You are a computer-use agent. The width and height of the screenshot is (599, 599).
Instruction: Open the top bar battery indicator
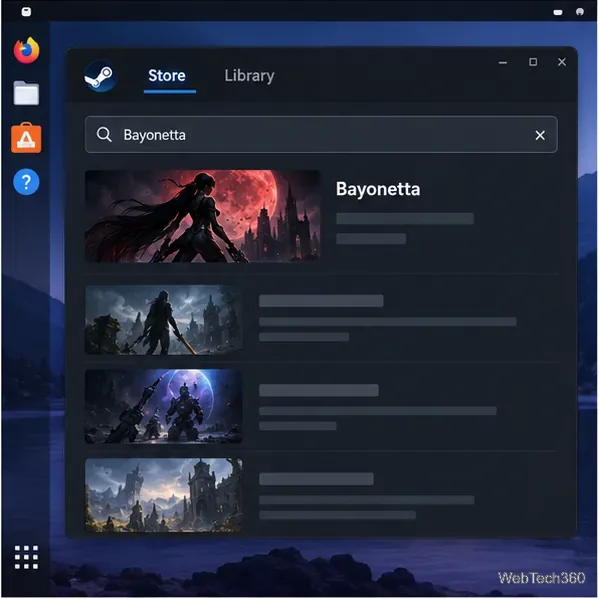pyautogui.click(x=558, y=12)
